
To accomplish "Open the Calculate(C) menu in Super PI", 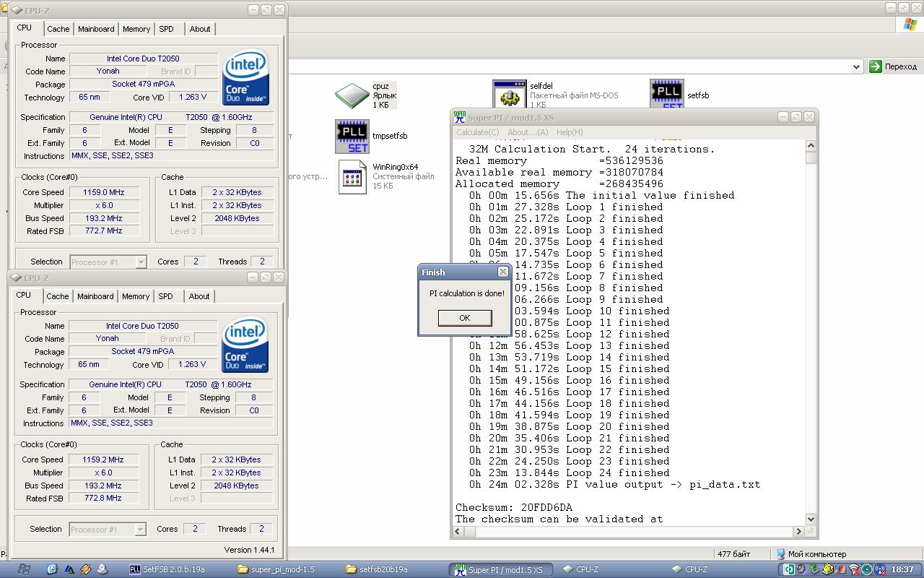I will (477, 132).
